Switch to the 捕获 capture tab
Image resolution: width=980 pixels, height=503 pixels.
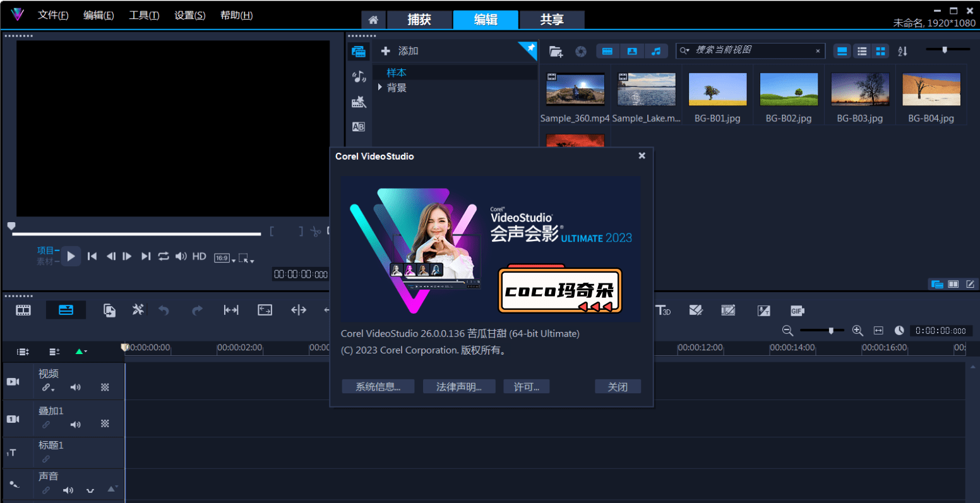419,20
